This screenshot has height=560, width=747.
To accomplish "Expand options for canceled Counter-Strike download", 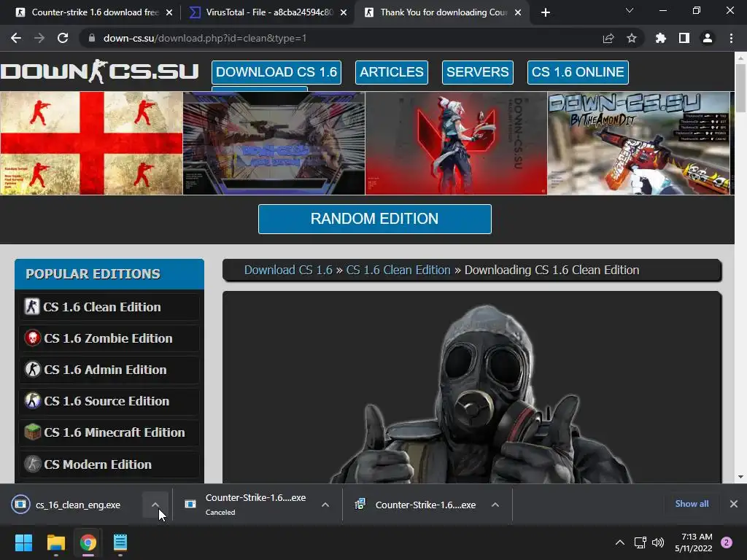I will click(x=325, y=505).
